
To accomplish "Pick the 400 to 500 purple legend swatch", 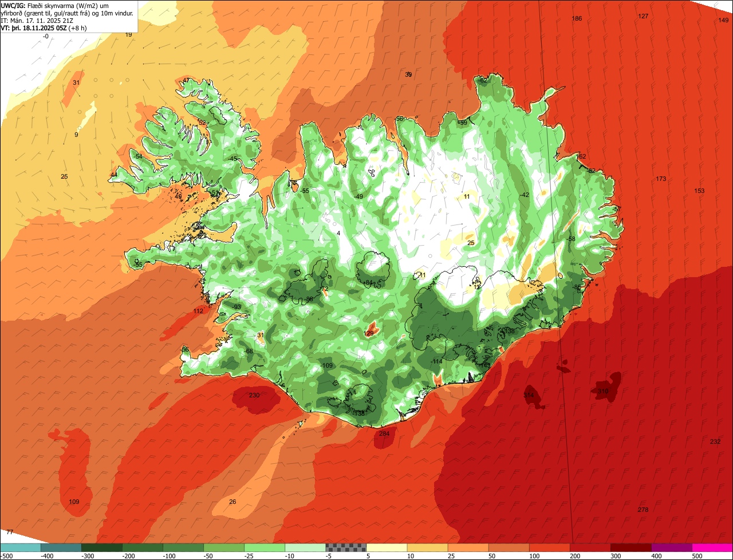I will 671,547.
